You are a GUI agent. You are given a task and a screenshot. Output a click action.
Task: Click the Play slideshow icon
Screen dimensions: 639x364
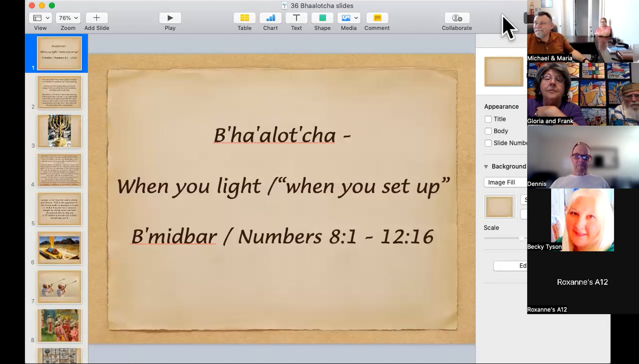[x=170, y=18]
